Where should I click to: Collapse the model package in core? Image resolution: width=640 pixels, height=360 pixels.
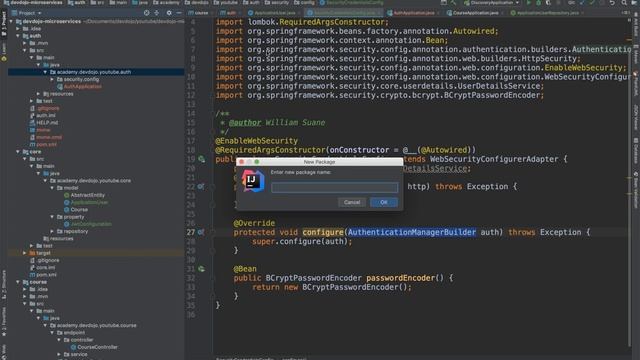click(52, 188)
